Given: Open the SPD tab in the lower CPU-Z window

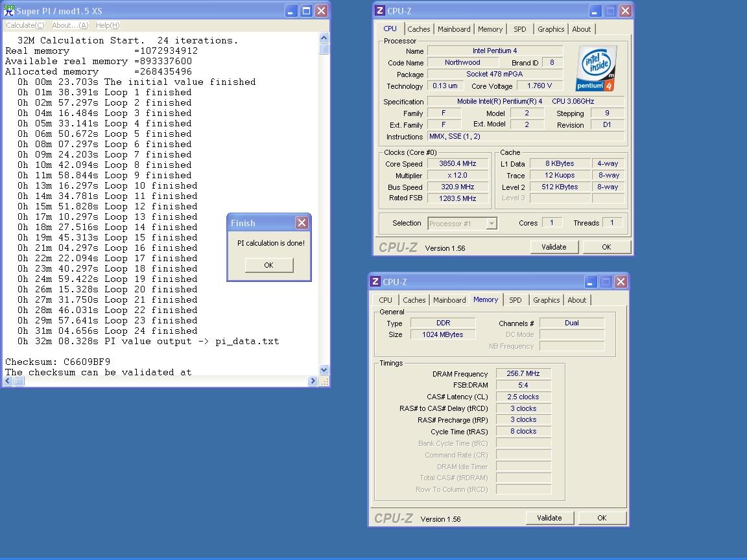Looking at the screenshot, I should (515, 300).
